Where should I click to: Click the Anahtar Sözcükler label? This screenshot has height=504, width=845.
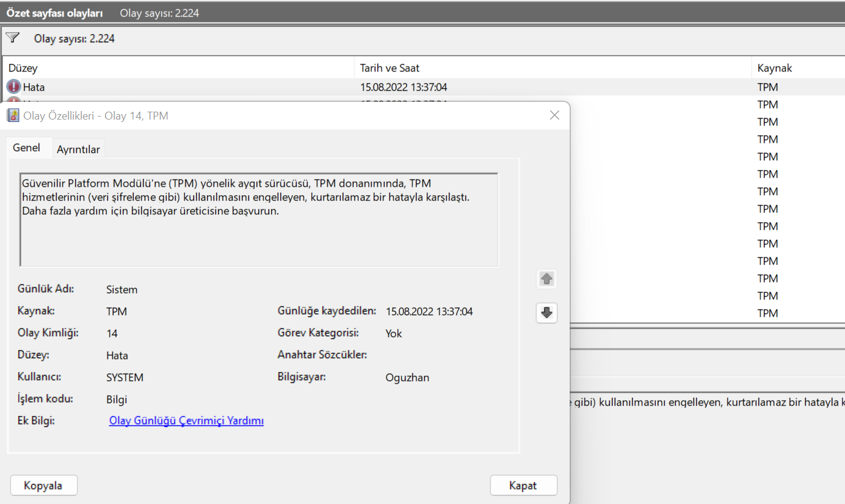322,355
